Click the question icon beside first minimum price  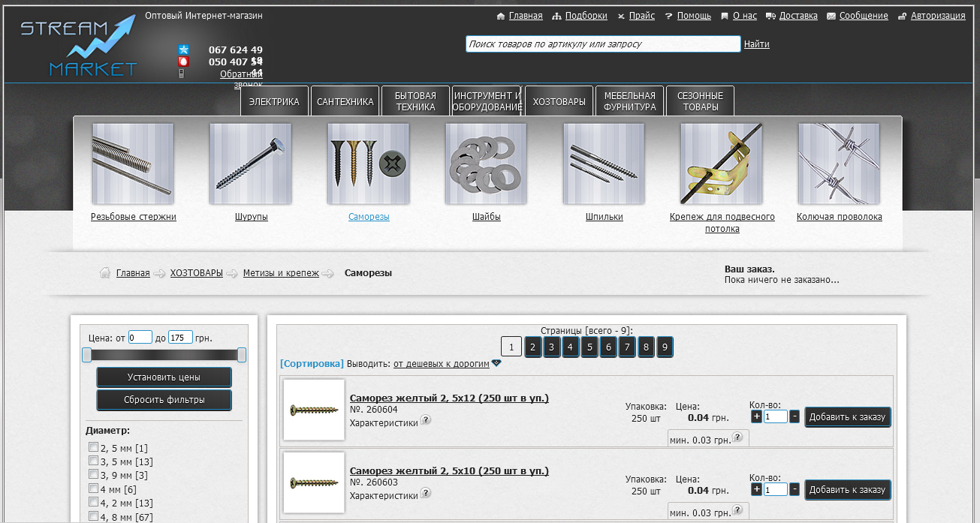click(737, 437)
